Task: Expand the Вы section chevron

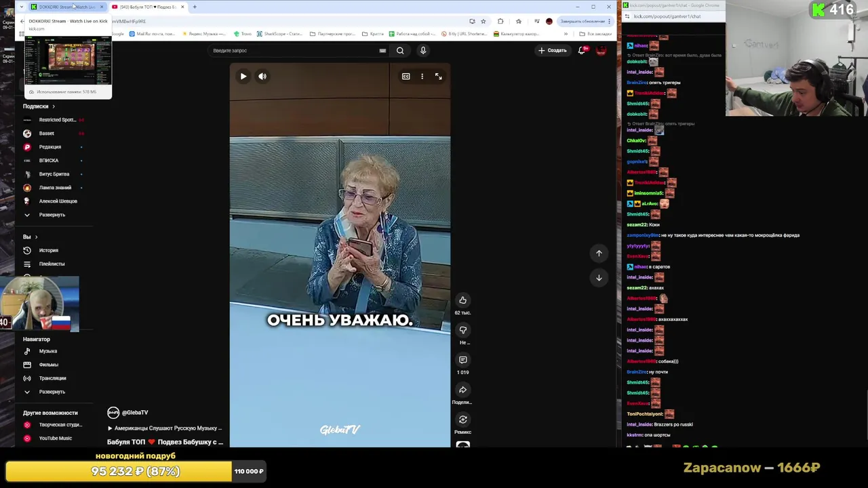Action: (x=36, y=237)
